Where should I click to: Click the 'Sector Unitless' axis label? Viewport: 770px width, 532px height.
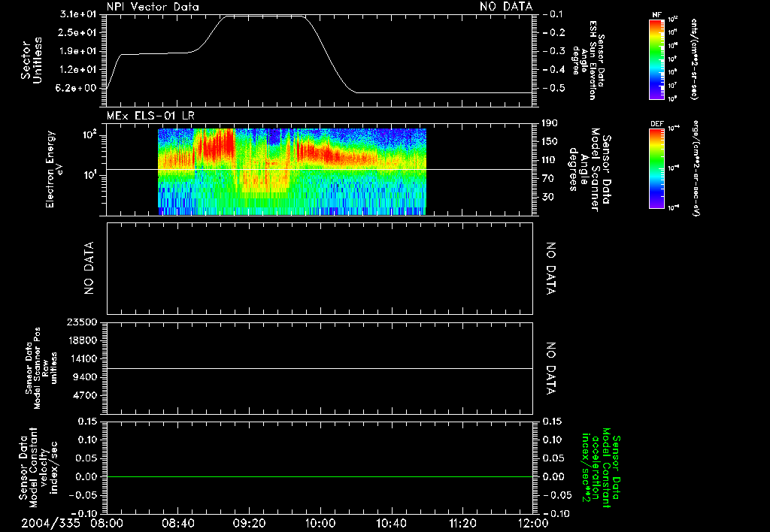[x=32, y=60]
